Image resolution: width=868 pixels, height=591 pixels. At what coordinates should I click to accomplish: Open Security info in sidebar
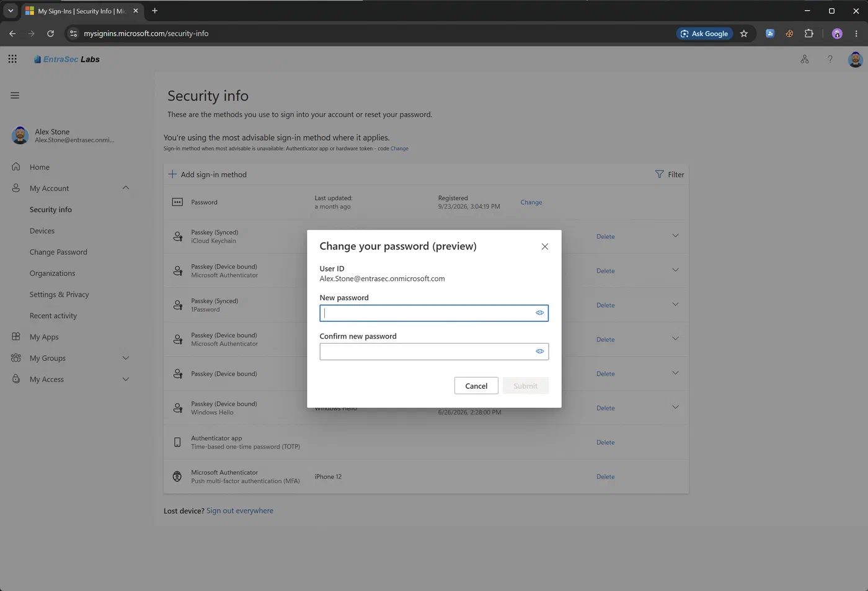pos(51,210)
